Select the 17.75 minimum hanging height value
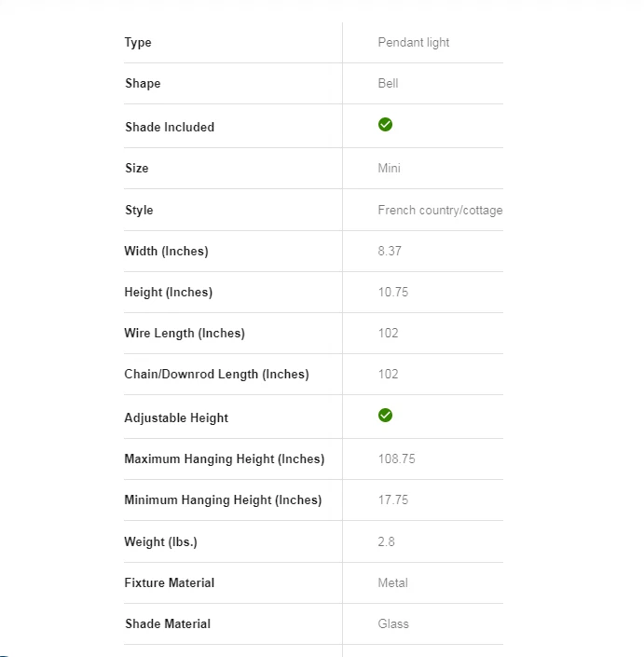Screen dimensions: 644x657 (x=393, y=500)
